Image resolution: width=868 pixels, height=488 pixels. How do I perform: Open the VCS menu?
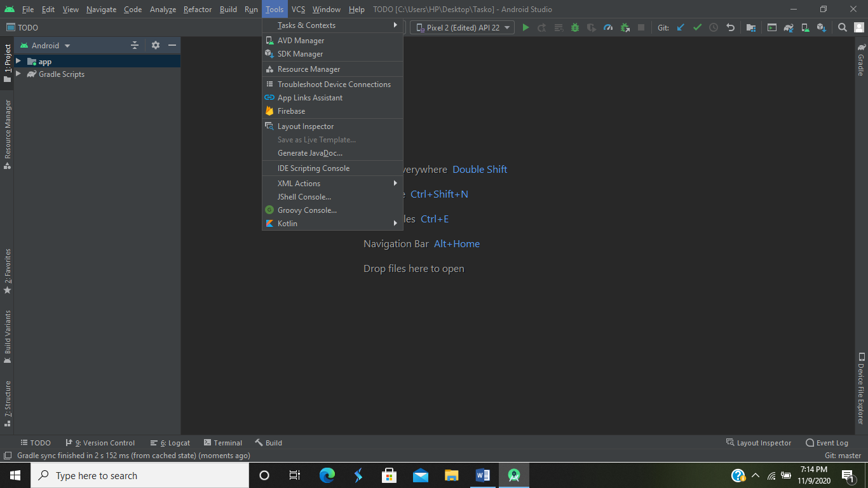[x=297, y=9]
